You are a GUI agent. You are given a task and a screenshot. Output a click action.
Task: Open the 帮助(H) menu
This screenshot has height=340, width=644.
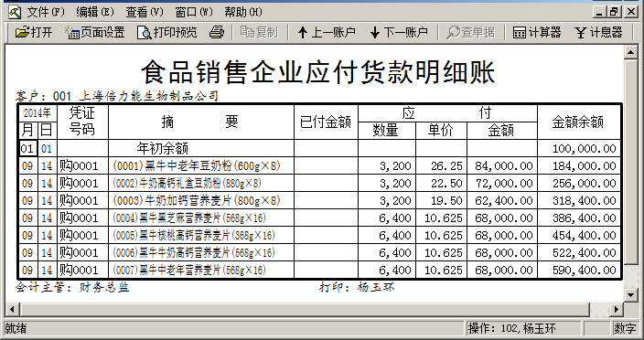242,12
